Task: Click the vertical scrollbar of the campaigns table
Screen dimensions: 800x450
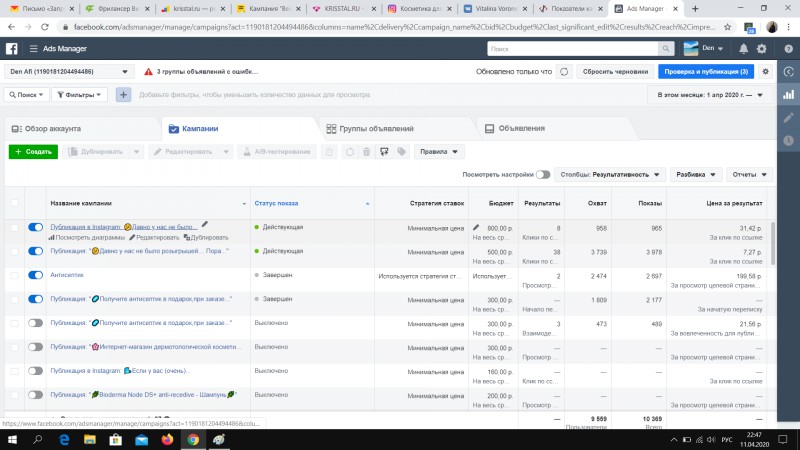Action: coord(773,244)
